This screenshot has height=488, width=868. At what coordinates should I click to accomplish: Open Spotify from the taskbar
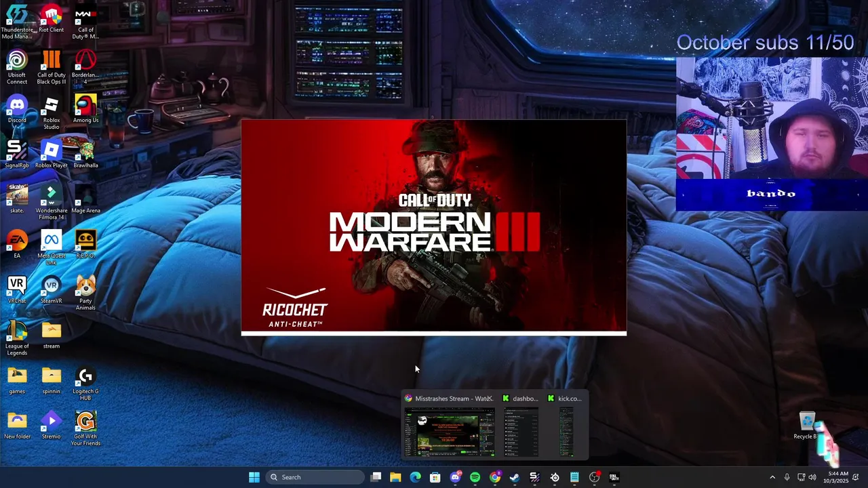tap(475, 477)
